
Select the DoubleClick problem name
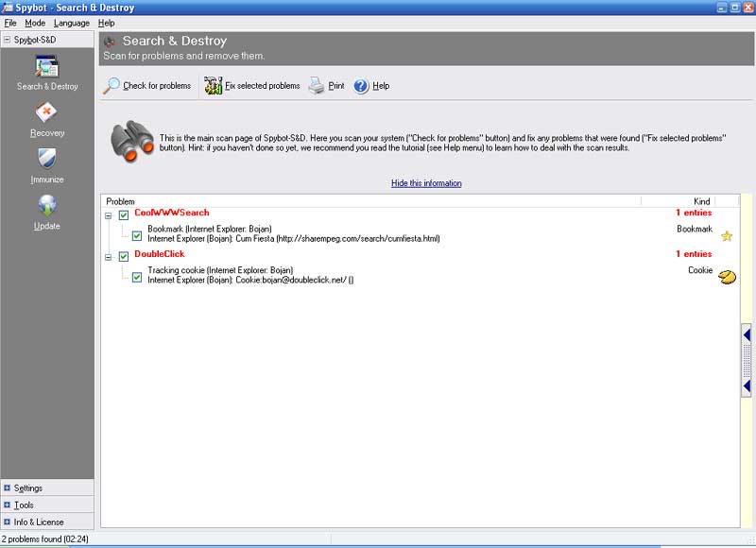[x=159, y=254]
